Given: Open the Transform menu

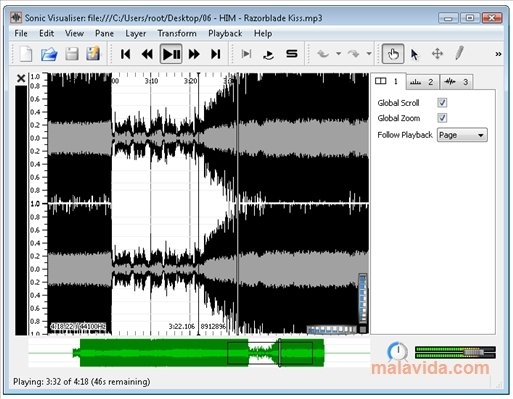Looking at the screenshot, I should click(x=177, y=33).
